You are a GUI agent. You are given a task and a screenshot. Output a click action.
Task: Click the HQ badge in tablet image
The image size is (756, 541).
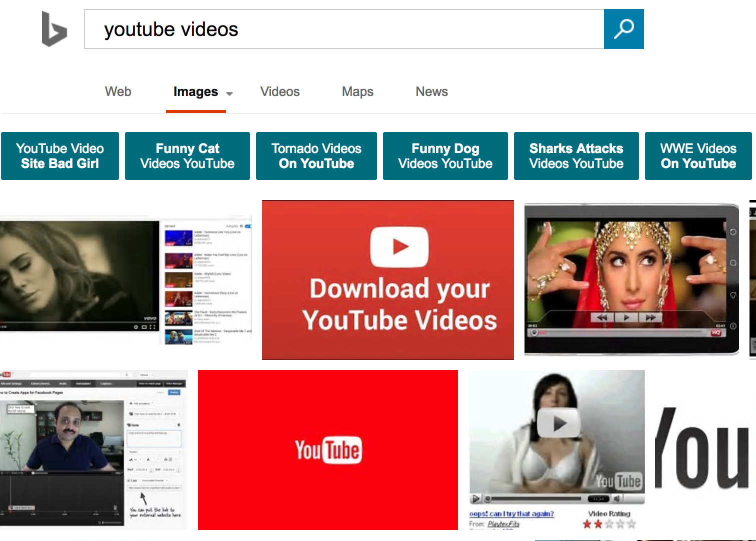point(716,332)
